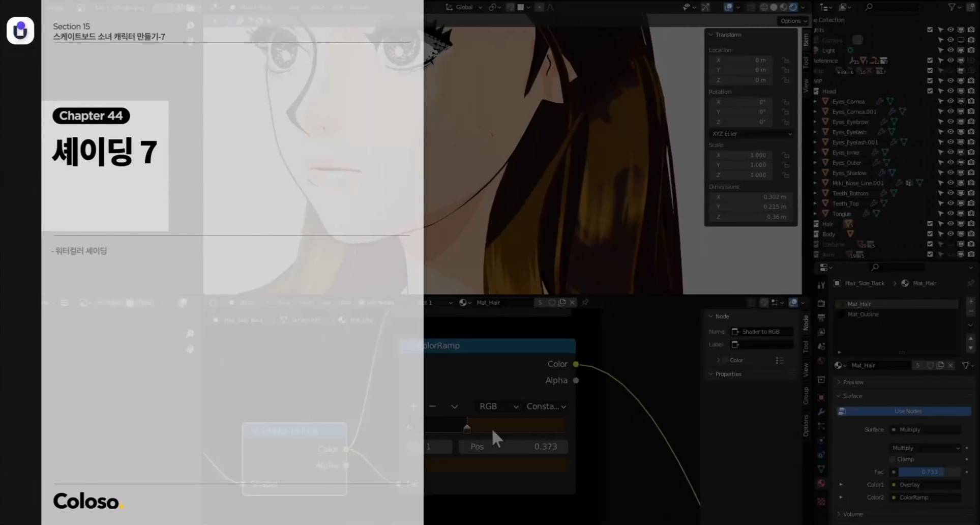The image size is (980, 525).
Task: Open the Modifiers wrench properties tab
Action: point(821,412)
